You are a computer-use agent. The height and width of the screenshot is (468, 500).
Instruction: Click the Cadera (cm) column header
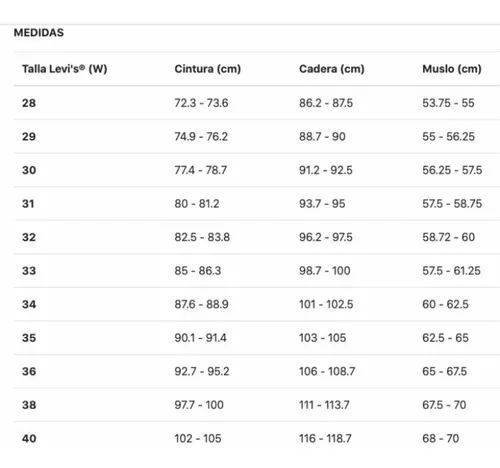point(332,69)
